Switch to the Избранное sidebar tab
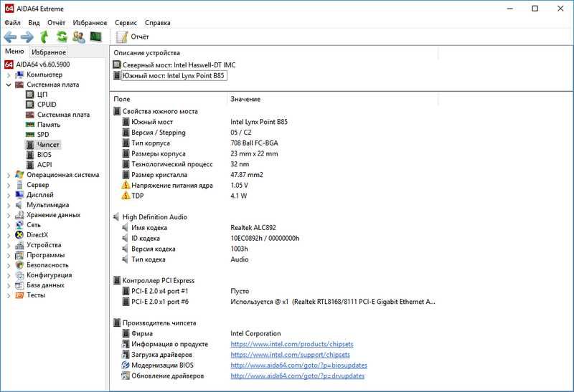Screen dimensions: 574x392 click(x=49, y=52)
